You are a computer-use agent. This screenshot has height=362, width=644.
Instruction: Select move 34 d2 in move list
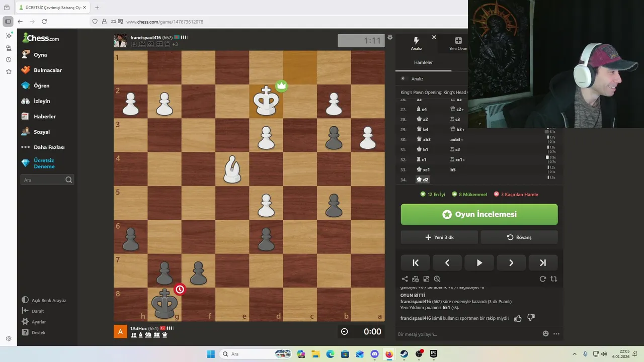click(x=422, y=179)
